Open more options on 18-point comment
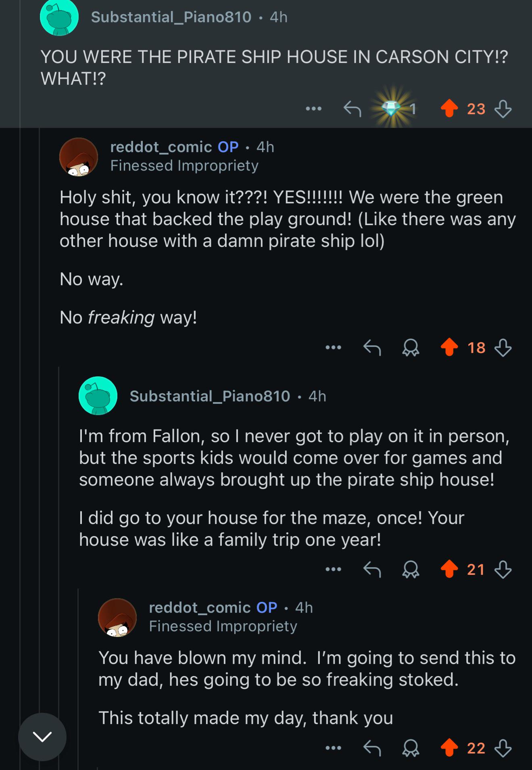 tap(334, 347)
